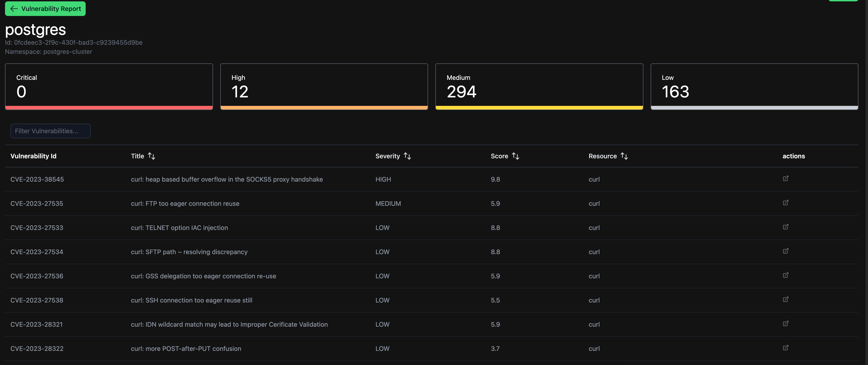Select the Low severity summary card
Viewport: 868px width, 365px height.
754,86
